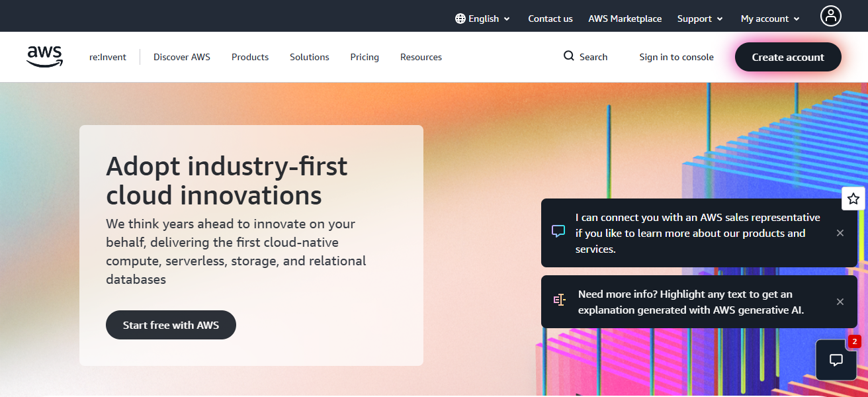
Task: Click the 'Need more info?' message text
Action: [691, 302]
